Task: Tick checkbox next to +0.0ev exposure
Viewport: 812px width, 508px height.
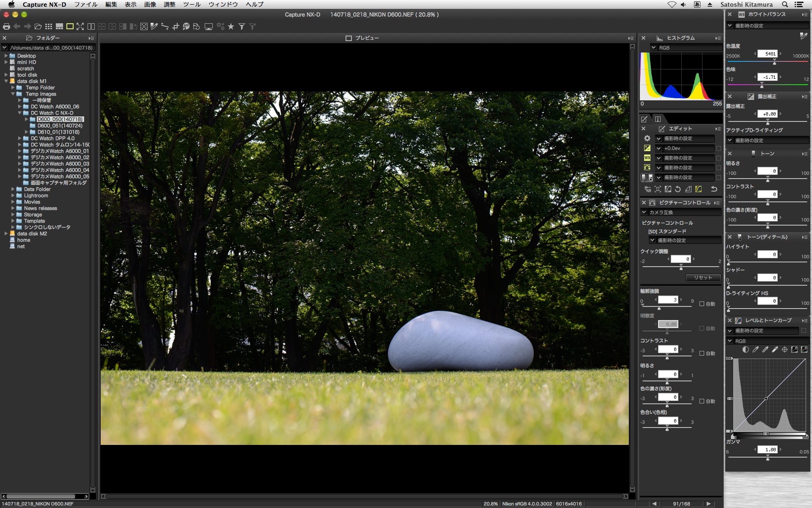Action: coord(719,149)
